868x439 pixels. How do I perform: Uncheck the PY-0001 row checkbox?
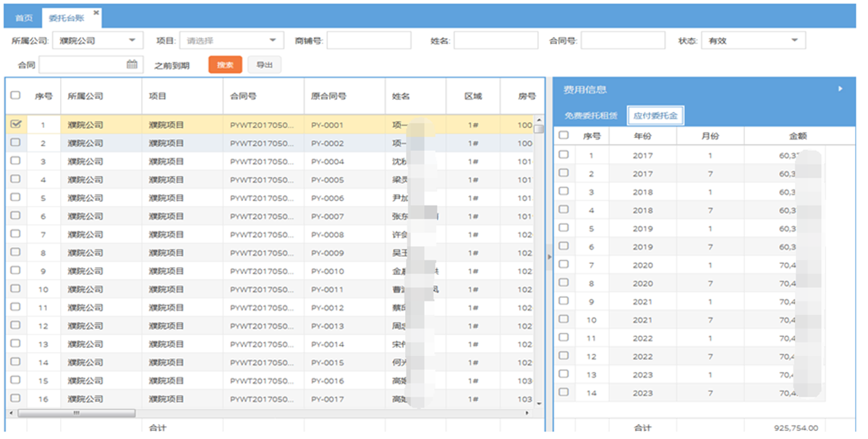[15, 124]
